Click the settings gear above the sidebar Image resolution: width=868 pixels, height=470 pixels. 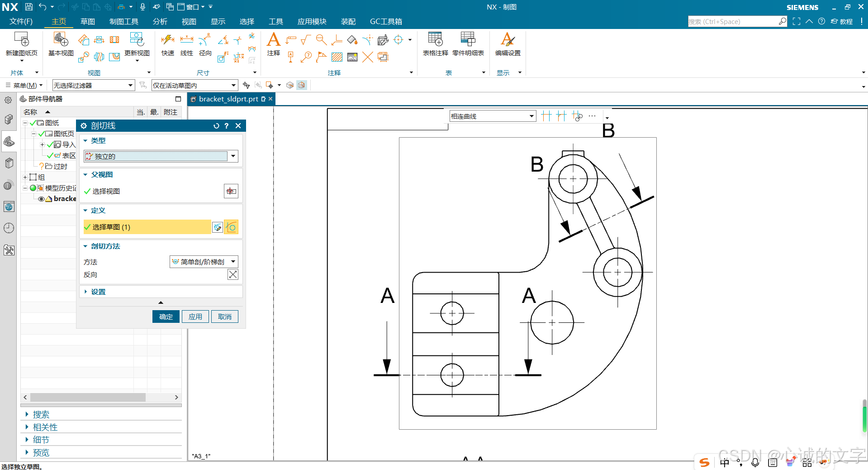[8, 100]
